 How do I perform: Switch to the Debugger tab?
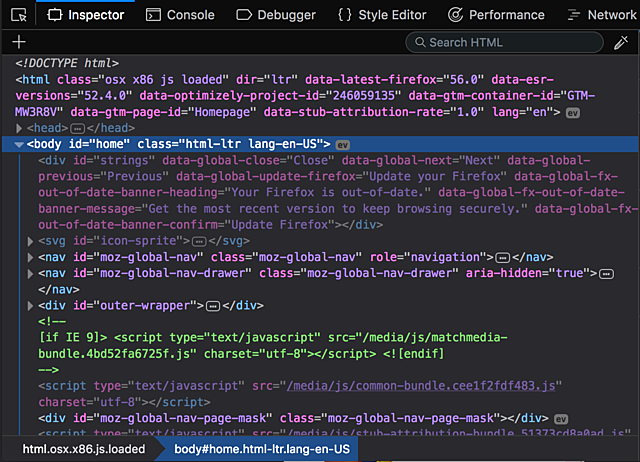click(x=276, y=15)
